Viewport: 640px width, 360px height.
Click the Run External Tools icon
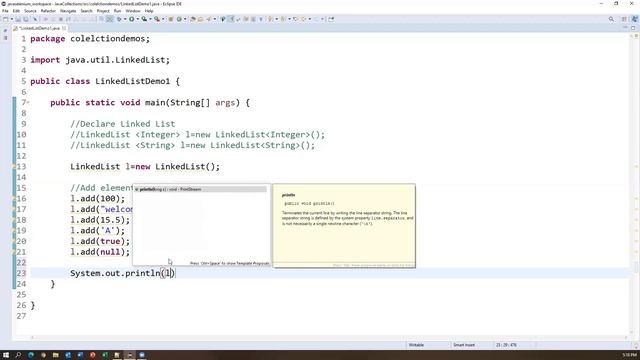pos(157,19)
